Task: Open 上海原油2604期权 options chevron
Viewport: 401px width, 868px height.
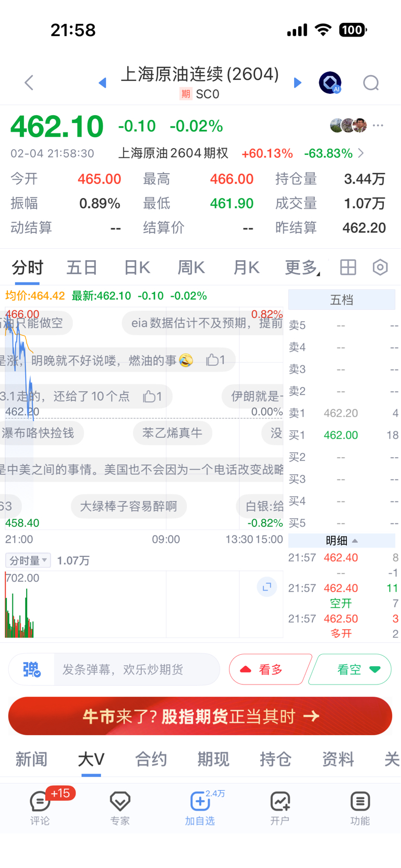Action: (x=361, y=153)
